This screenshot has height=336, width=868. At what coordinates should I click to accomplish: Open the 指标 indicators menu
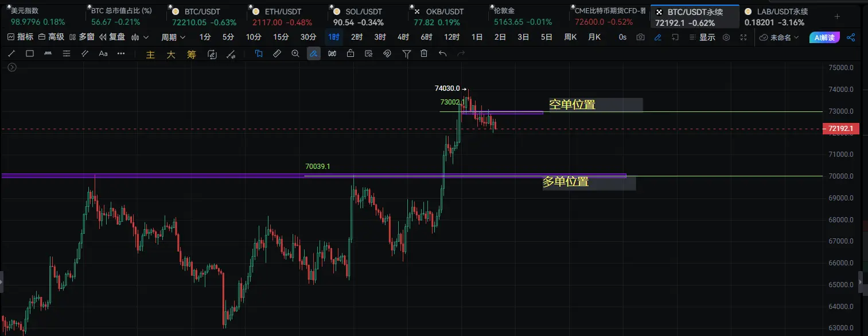21,37
